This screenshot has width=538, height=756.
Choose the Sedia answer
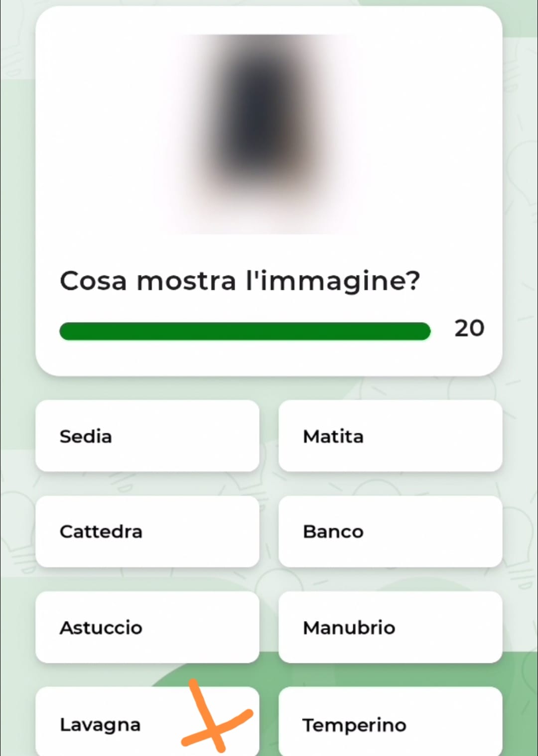(x=147, y=436)
